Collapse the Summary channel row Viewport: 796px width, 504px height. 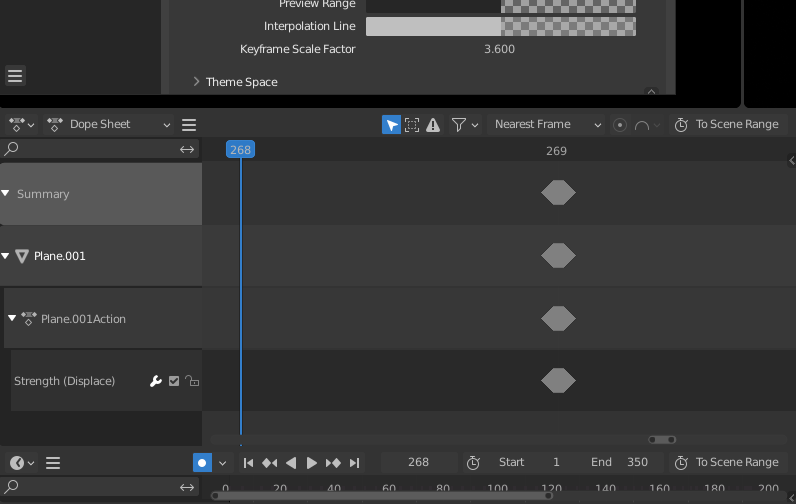tap(6, 193)
